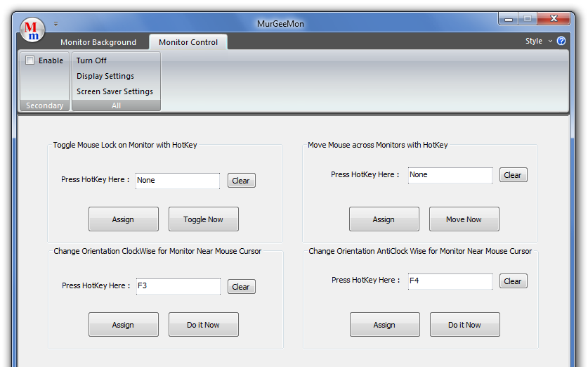
Task: Click the hotkey field containing F3
Action: pos(177,286)
